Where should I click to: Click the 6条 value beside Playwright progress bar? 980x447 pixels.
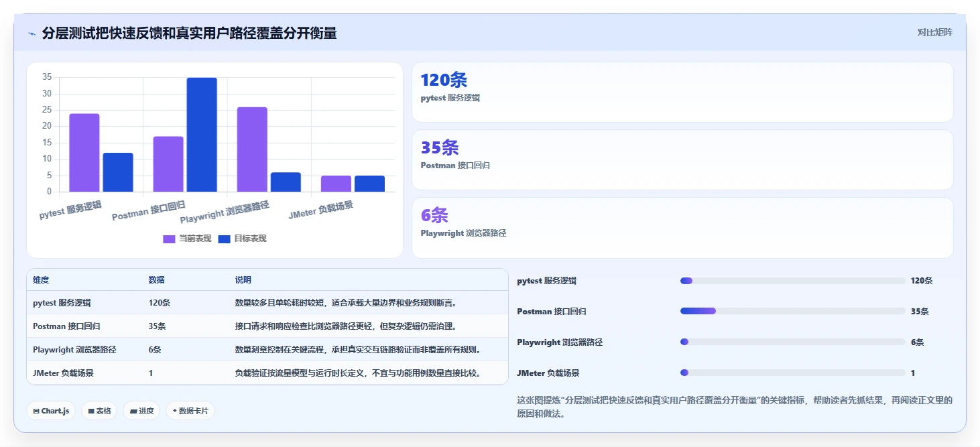pos(918,342)
